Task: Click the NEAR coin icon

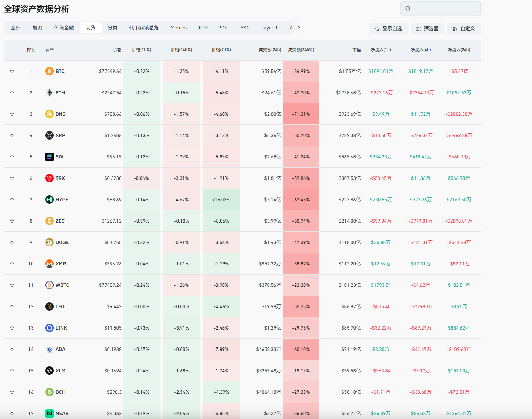Action: (x=49, y=413)
